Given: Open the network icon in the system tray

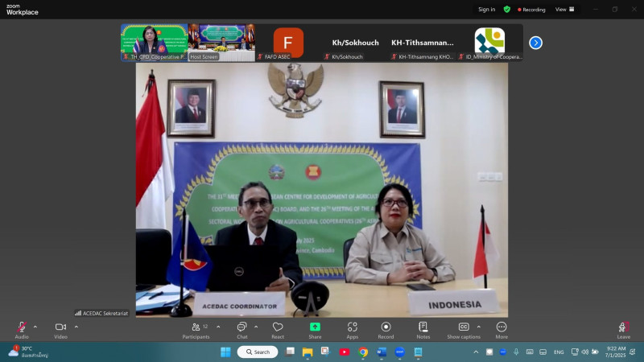Looking at the screenshot, I should click(575, 352).
